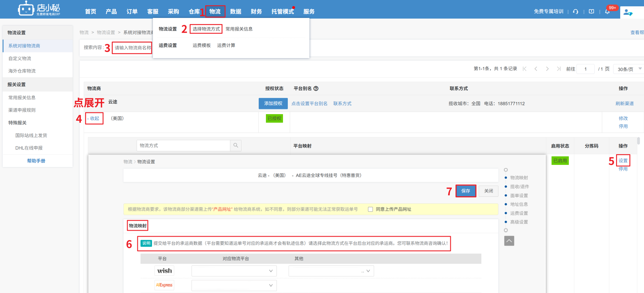Open the notification bell icon
The height and width of the screenshot is (293, 644).
tap(607, 11)
